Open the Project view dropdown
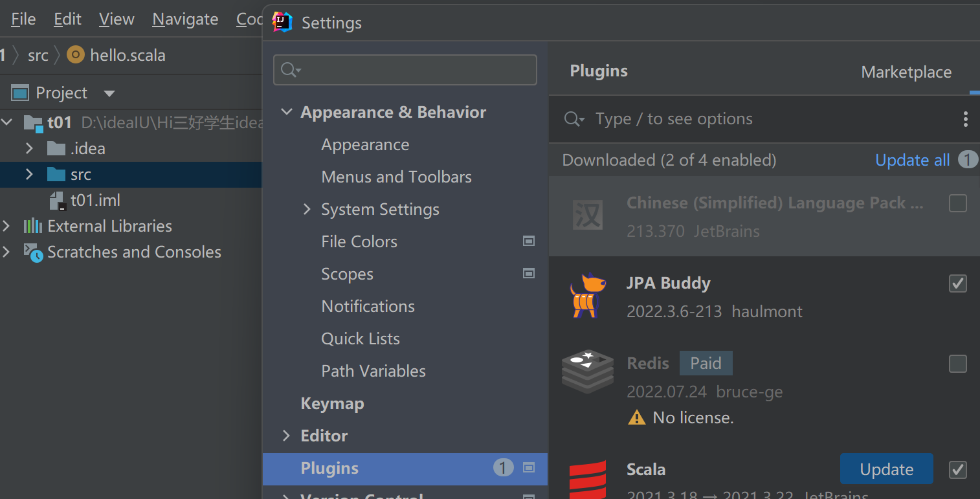The width and height of the screenshot is (980, 499). click(109, 93)
